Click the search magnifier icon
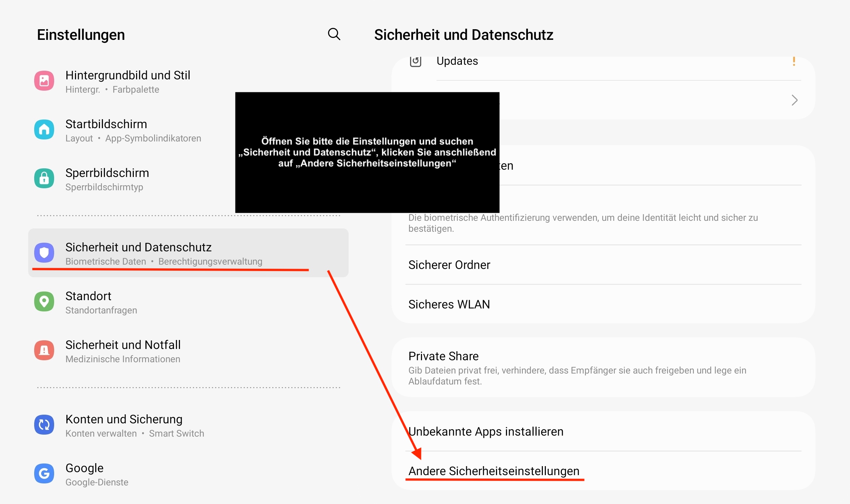 (334, 34)
